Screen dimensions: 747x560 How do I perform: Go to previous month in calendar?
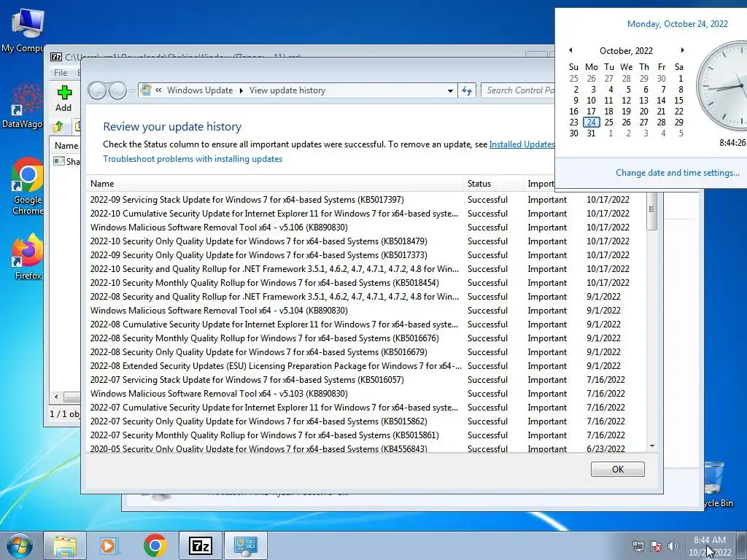click(570, 50)
